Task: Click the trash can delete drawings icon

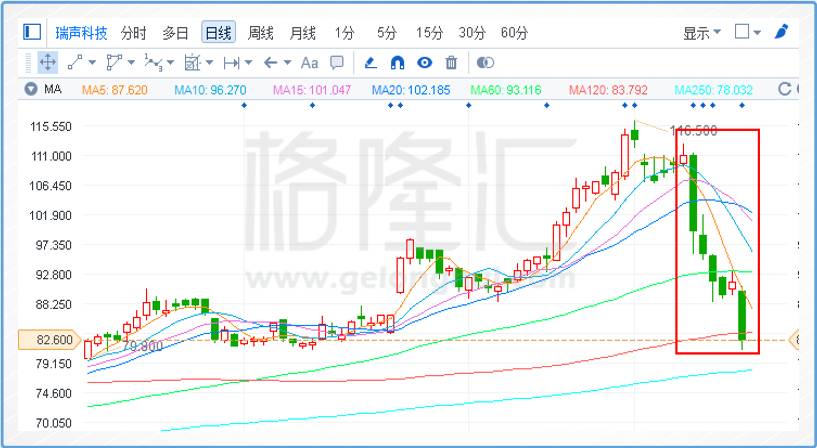Action: (x=451, y=63)
